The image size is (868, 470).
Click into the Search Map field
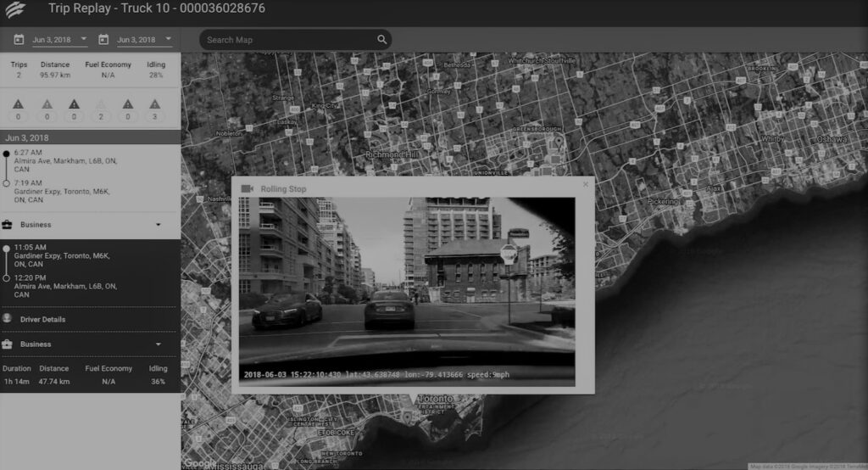[288, 40]
